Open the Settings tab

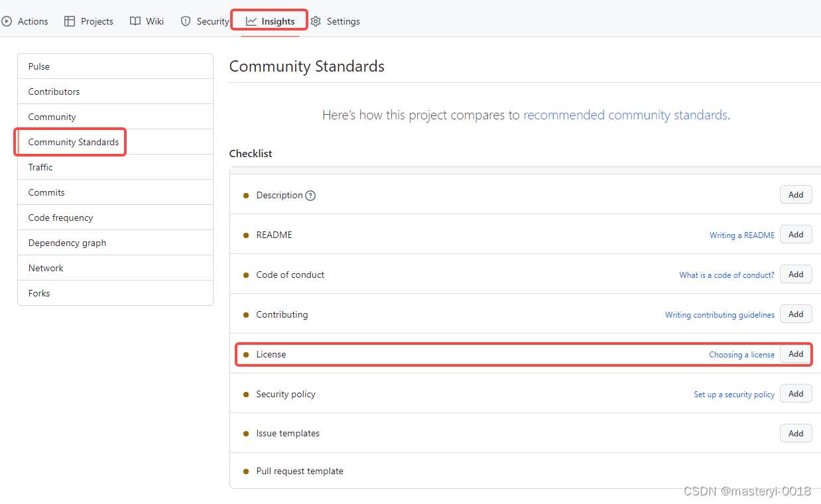335,21
